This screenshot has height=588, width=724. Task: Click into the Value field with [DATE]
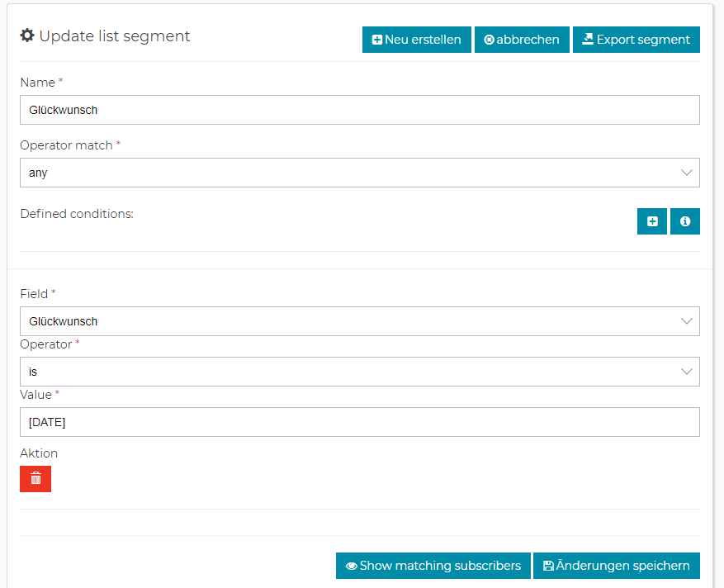(359, 422)
